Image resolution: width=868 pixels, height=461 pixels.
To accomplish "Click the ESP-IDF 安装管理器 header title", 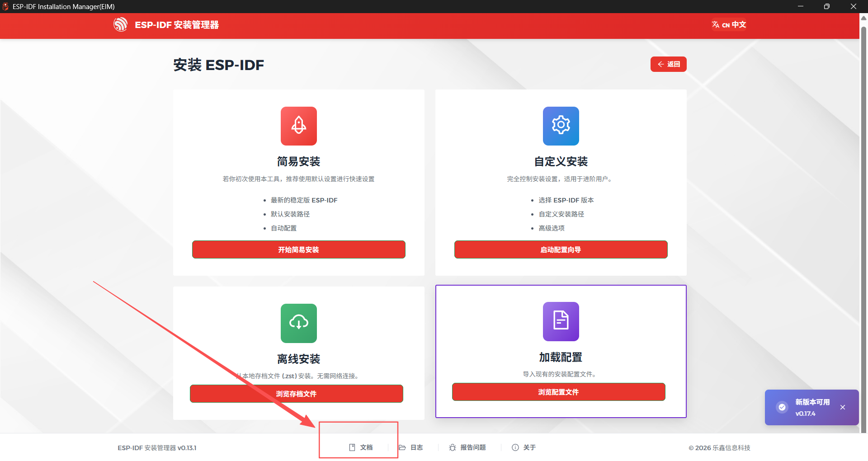I will point(177,25).
